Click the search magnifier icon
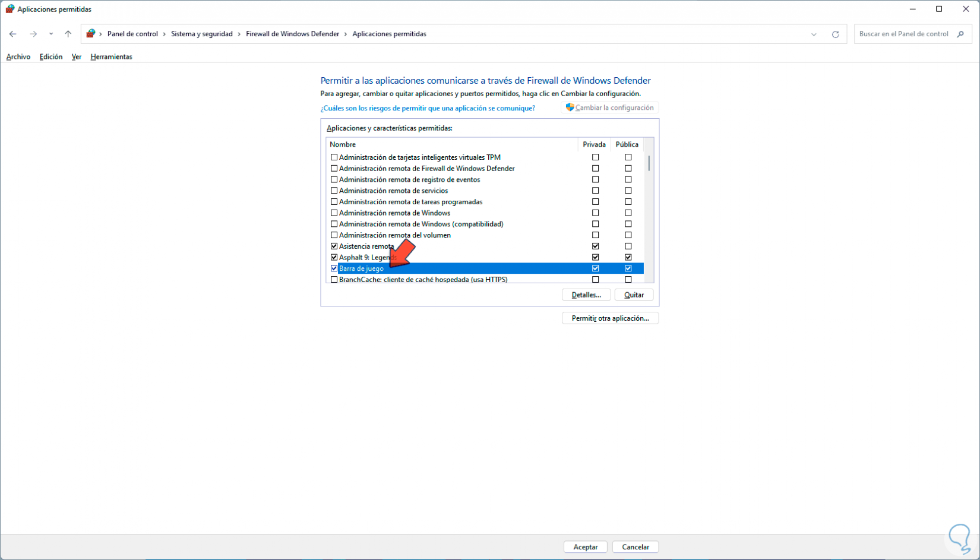980x560 pixels. pos(960,34)
